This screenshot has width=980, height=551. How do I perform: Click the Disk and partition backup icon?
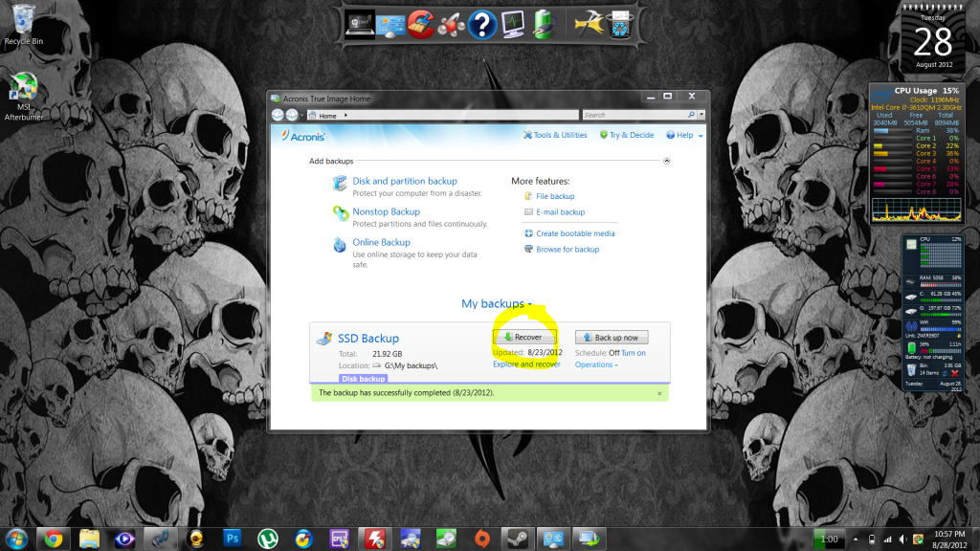click(x=340, y=183)
